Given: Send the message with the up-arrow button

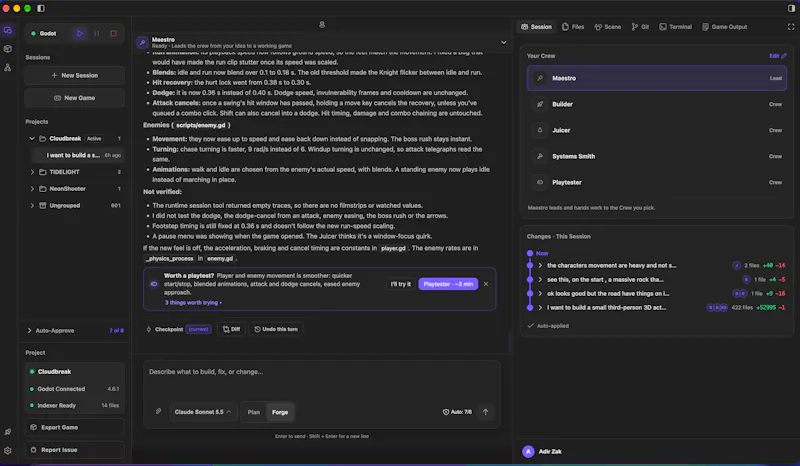Looking at the screenshot, I should pyautogui.click(x=485, y=412).
